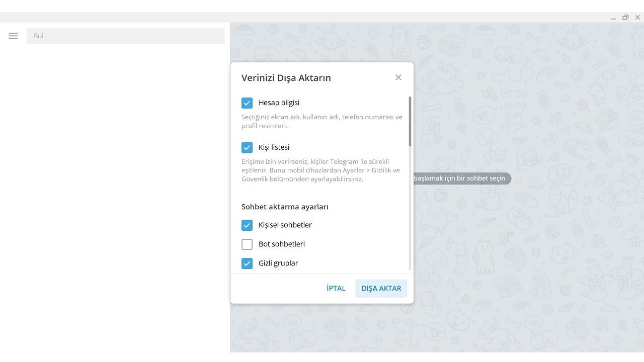Close the Verinizi Dışa Aktarın dialog

(x=398, y=77)
